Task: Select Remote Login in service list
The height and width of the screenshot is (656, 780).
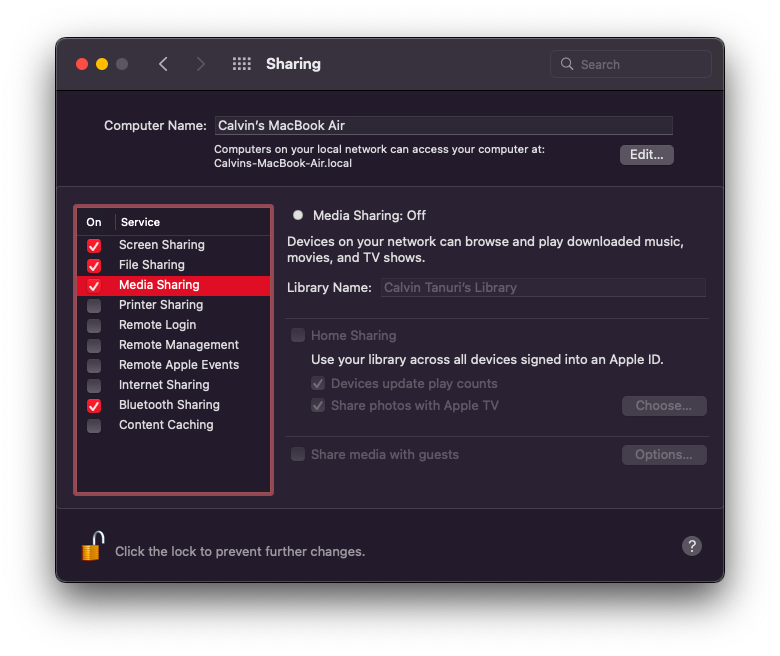Action: tap(174, 325)
